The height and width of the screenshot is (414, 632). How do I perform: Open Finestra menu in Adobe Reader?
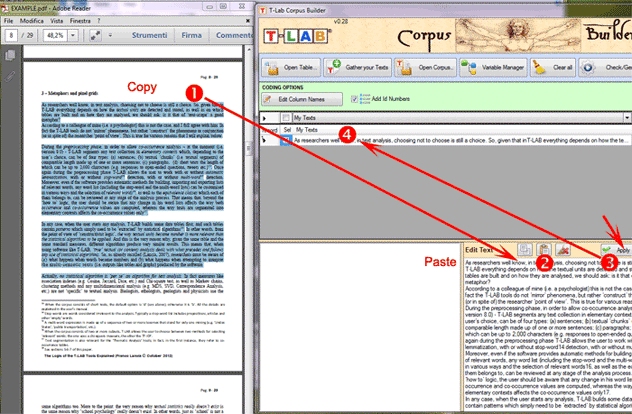80,21
